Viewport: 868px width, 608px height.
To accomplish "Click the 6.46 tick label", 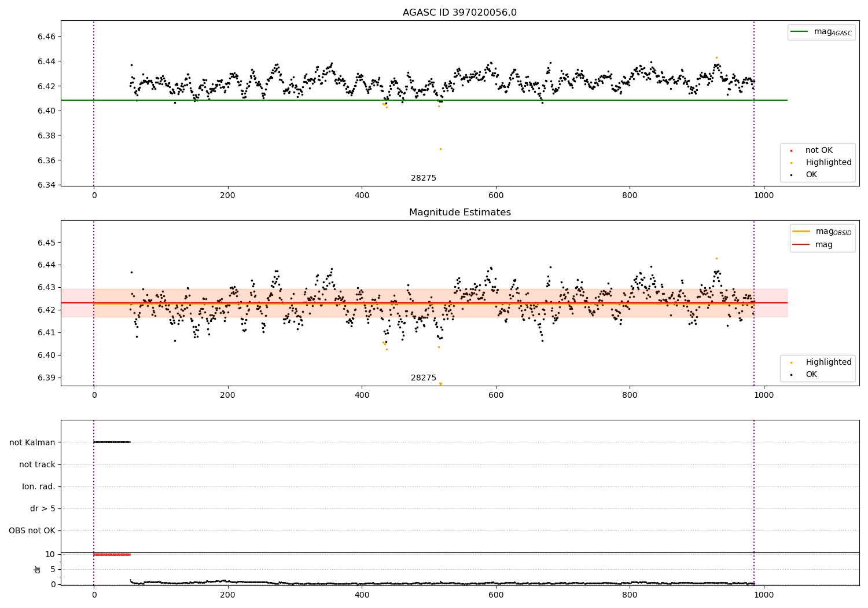I will point(46,36).
